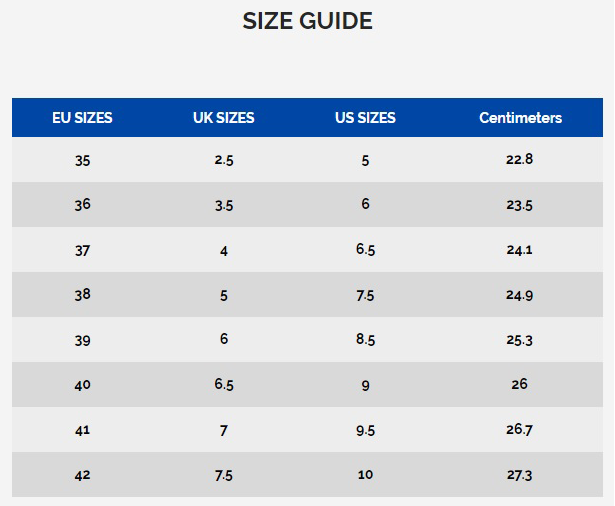615x506 pixels.
Task: Click EU size 42 cell
Action: point(82,475)
